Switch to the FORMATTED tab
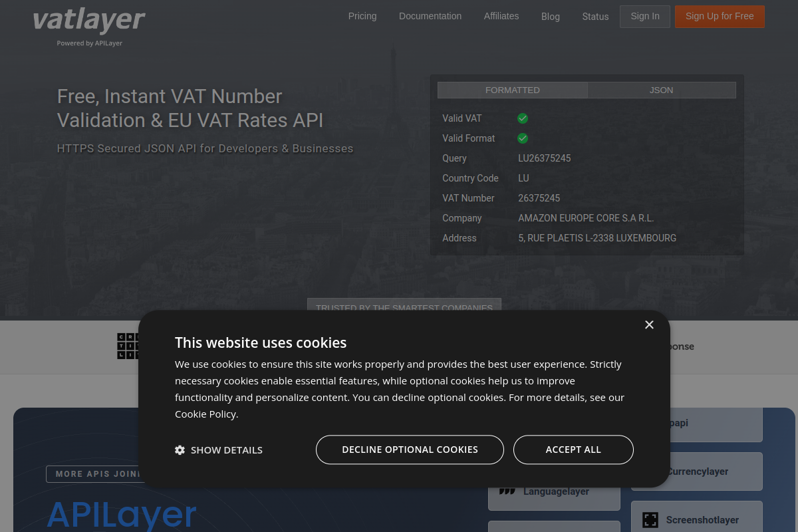Image resolution: width=798 pixels, height=532 pixels. pos(513,90)
